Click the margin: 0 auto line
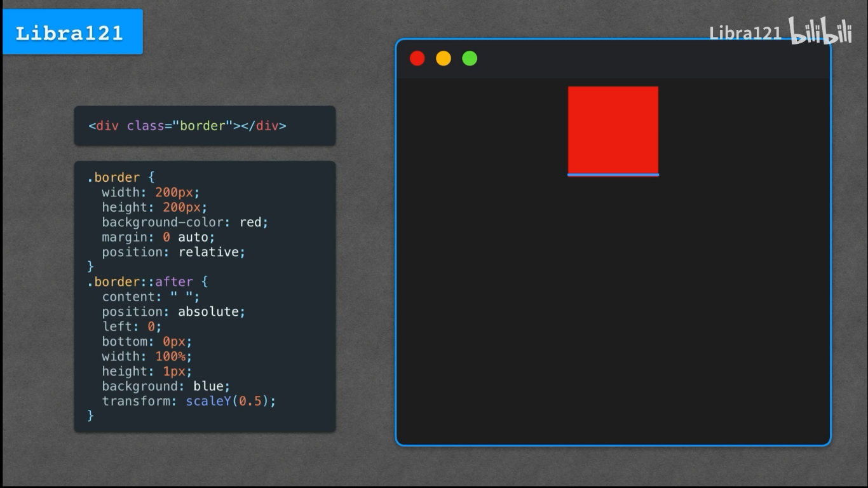 (x=158, y=237)
